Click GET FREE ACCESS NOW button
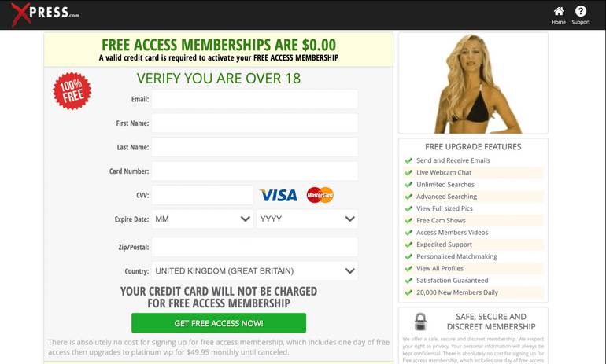This screenshot has height=364, width=606. point(219,323)
